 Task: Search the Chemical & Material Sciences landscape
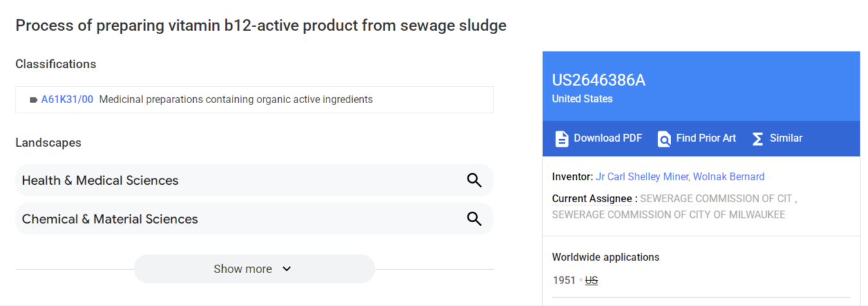click(x=474, y=219)
